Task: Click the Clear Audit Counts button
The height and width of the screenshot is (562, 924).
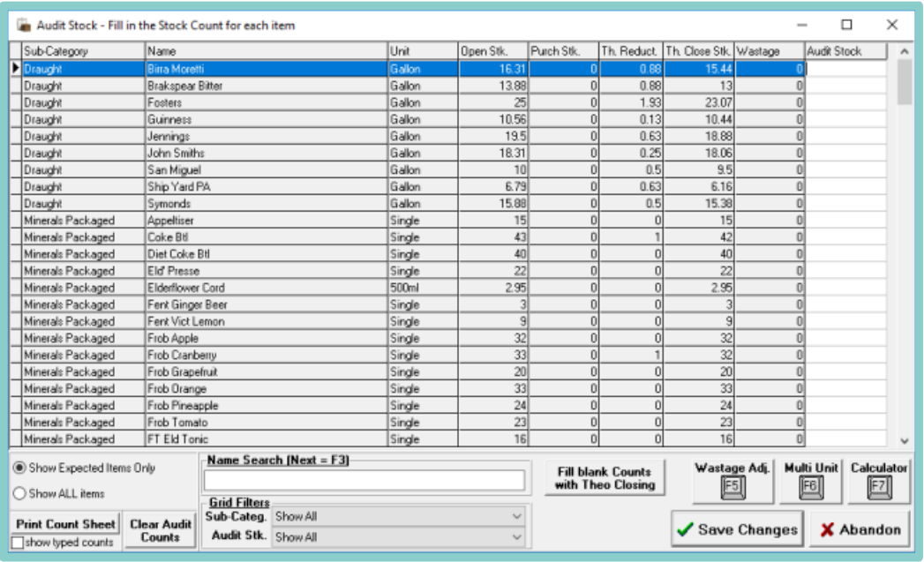Action: point(161,530)
